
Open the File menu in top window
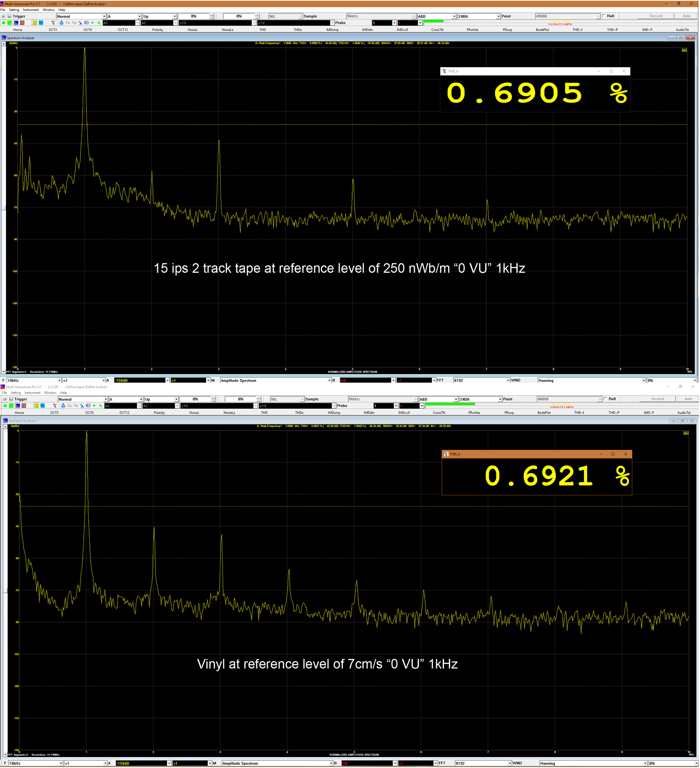[3, 10]
